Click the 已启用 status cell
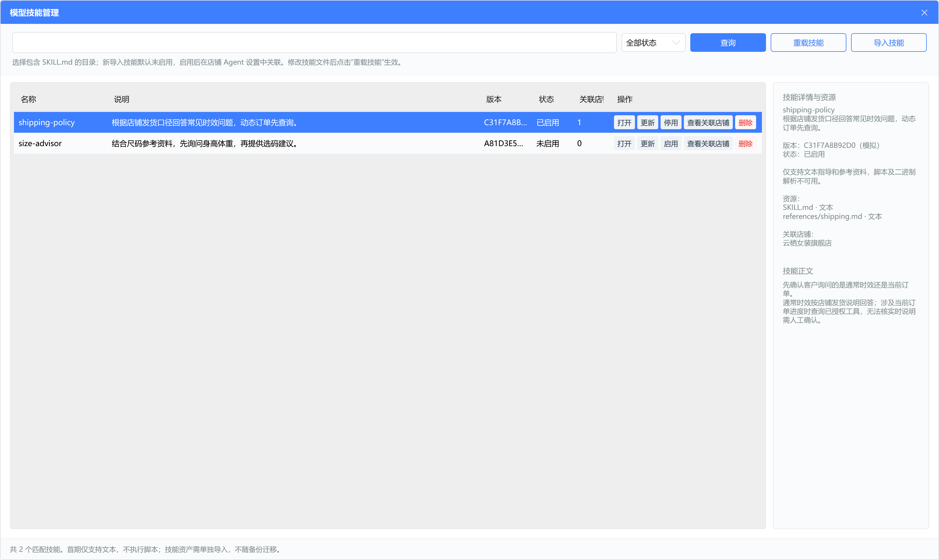Viewport: 939px width, 560px height. click(548, 122)
